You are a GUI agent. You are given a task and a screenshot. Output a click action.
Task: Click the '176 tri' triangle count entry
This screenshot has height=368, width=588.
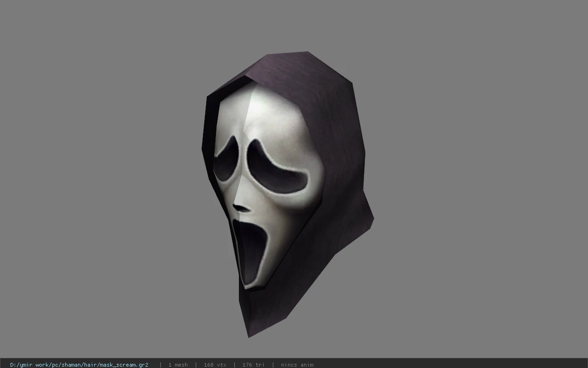[253, 365]
